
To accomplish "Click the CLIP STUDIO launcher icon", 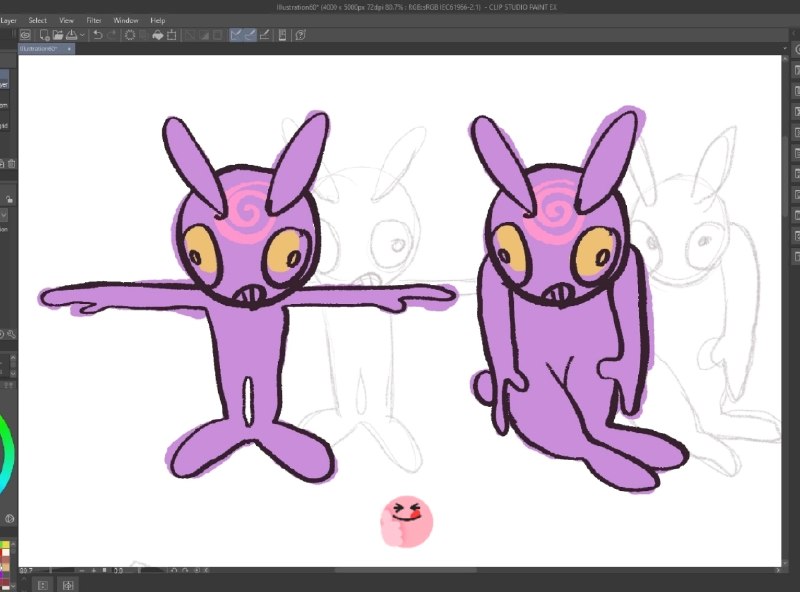I will (26, 35).
